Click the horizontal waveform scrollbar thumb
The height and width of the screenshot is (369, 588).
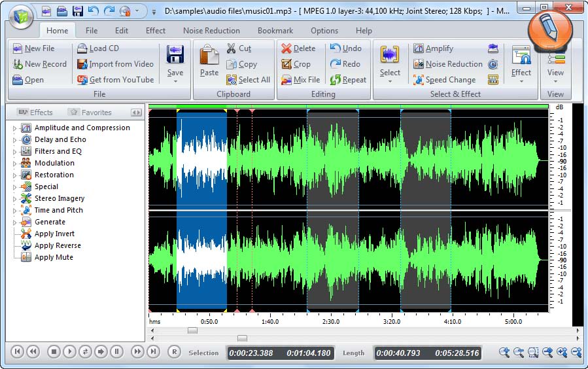(192, 330)
